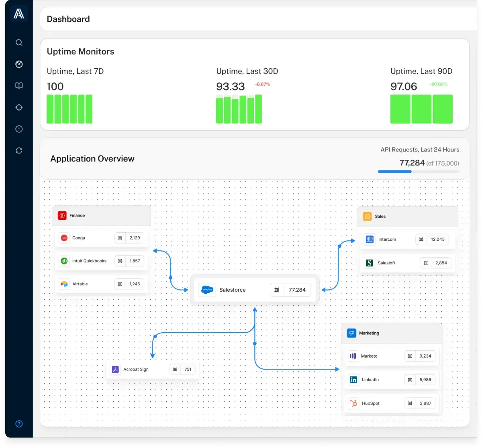
Task: Click the red Finance group icon
Action: [x=62, y=216]
